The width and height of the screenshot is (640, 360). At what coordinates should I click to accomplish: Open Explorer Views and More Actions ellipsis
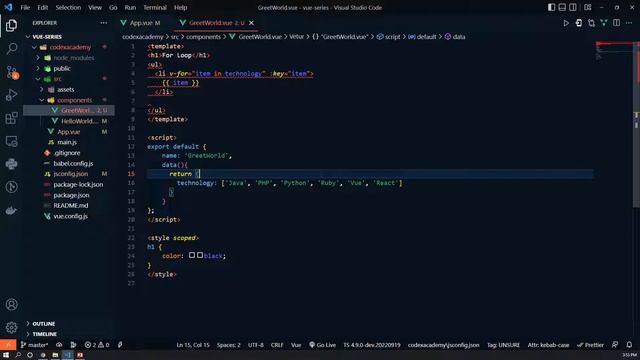[104, 23]
